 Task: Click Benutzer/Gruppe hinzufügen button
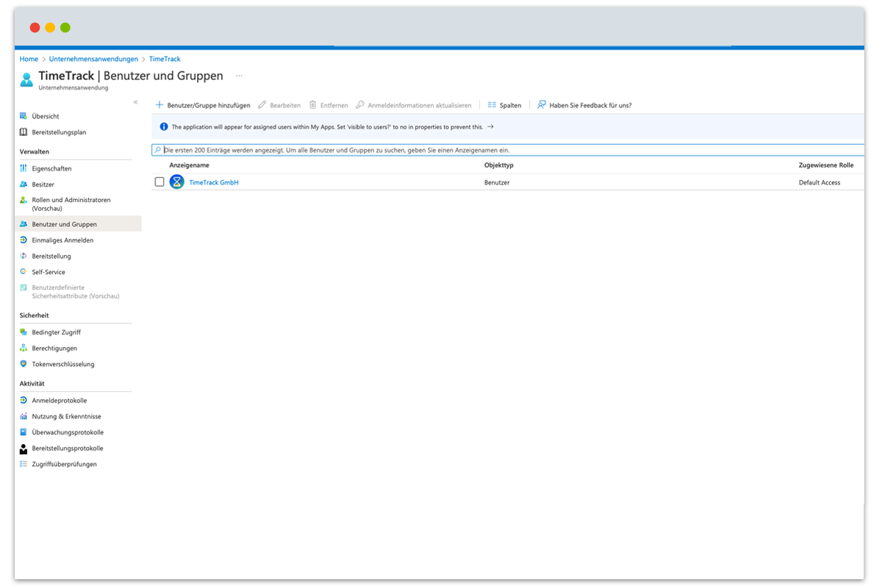pos(203,105)
